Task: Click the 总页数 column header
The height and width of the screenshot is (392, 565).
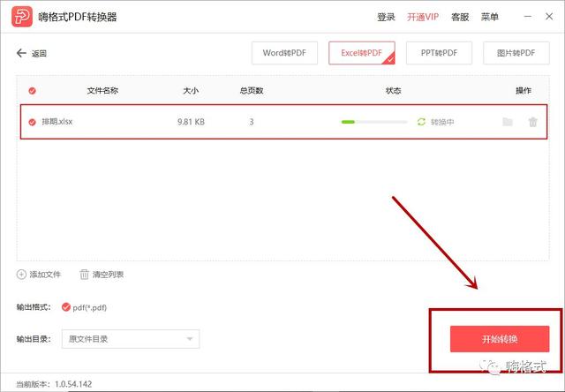Action: (x=252, y=91)
